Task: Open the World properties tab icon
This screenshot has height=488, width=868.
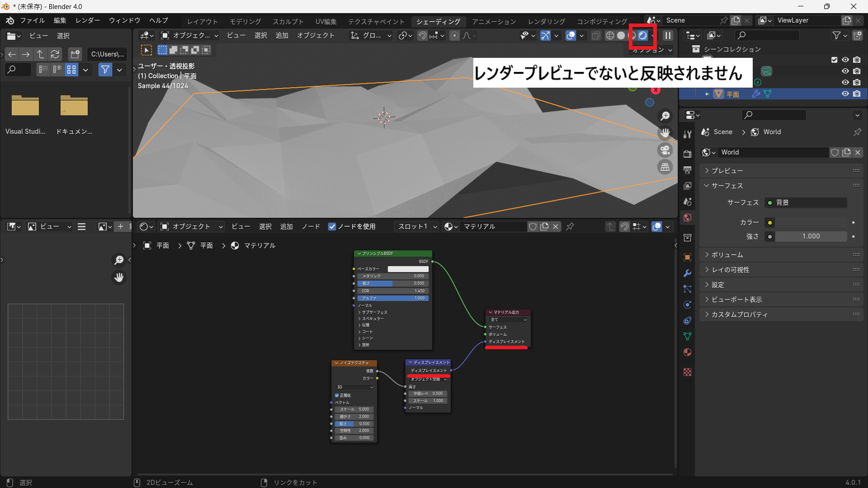Action: (x=688, y=218)
